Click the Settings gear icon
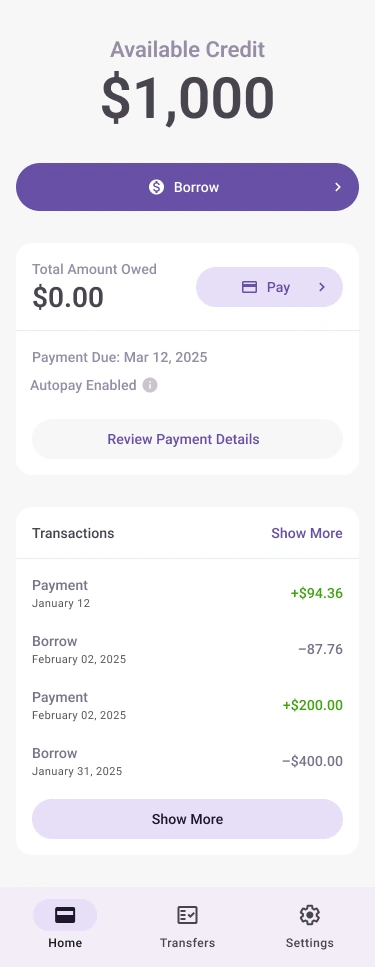The image size is (375, 967). tap(310, 915)
